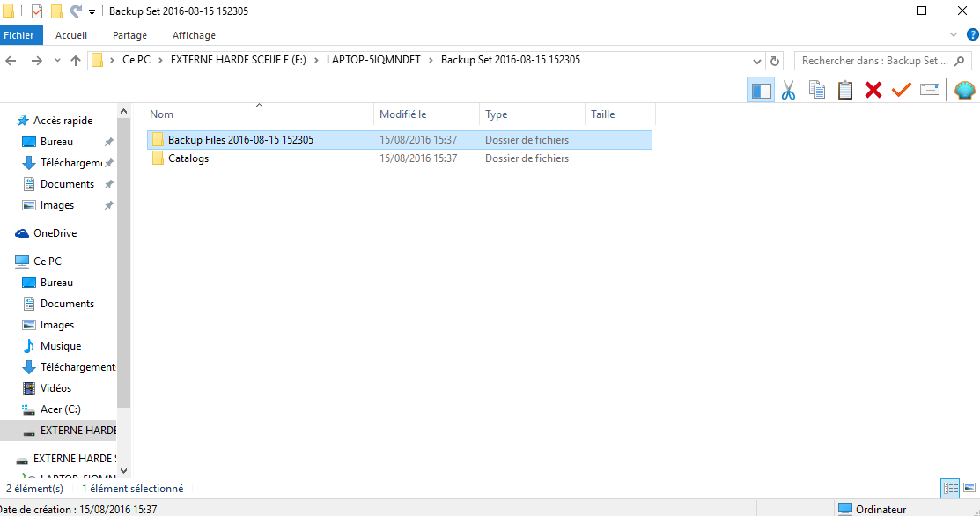Select highlighted EXTERNE HARDE drive under Ce PC
Screen dimensions: 980x516
point(58,431)
